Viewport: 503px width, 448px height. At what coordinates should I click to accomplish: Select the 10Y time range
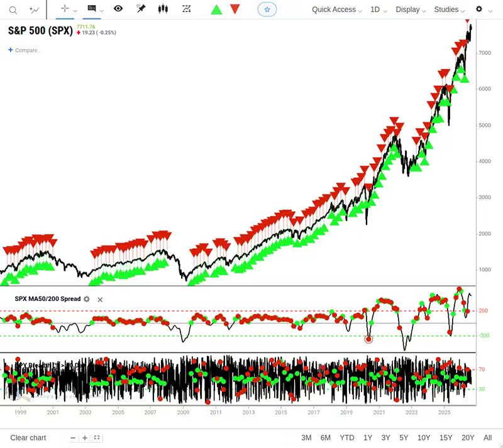click(423, 438)
